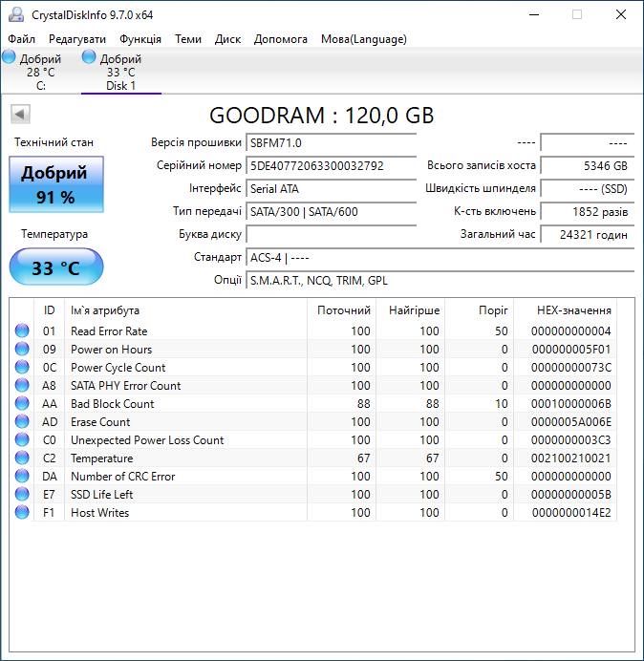Click the SATA/300 | SATA/600 transfer mode field
This screenshot has height=661, width=644.
pyautogui.click(x=331, y=211)
